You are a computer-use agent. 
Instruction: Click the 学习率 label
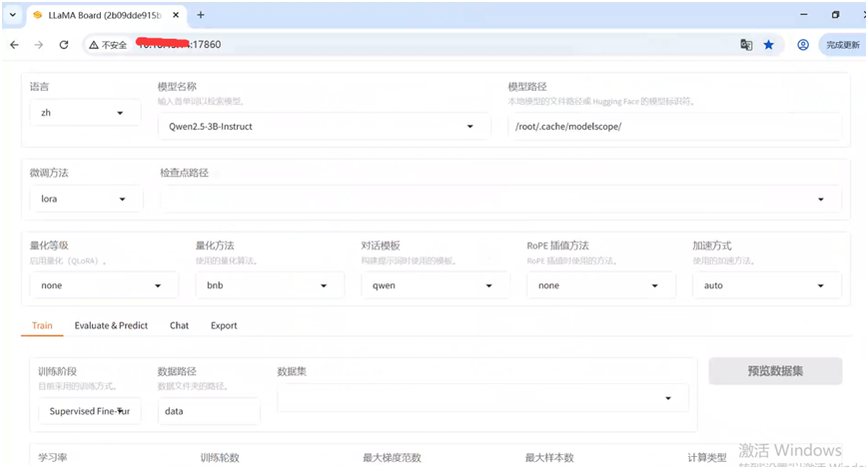(53, 458)
